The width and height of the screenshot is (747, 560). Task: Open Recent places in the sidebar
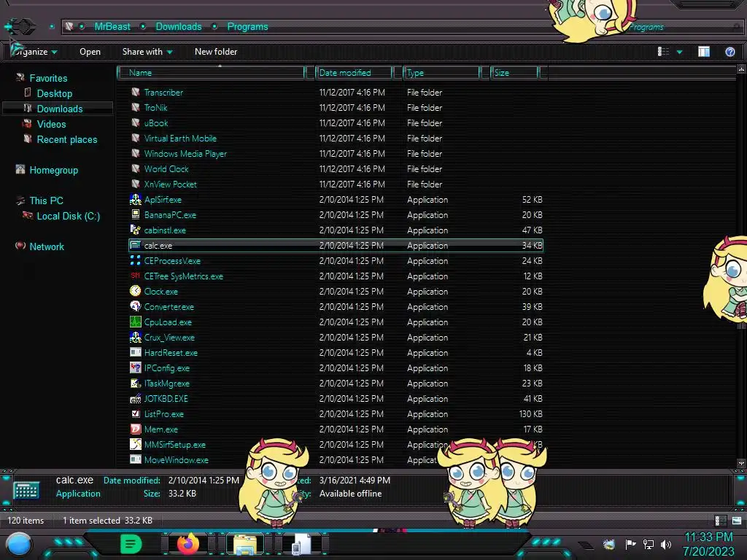[x=66, y=139]
